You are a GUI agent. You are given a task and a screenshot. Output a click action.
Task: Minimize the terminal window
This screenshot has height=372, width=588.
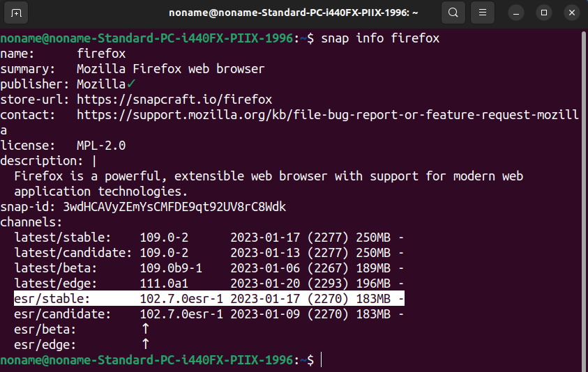coord(516,13)
